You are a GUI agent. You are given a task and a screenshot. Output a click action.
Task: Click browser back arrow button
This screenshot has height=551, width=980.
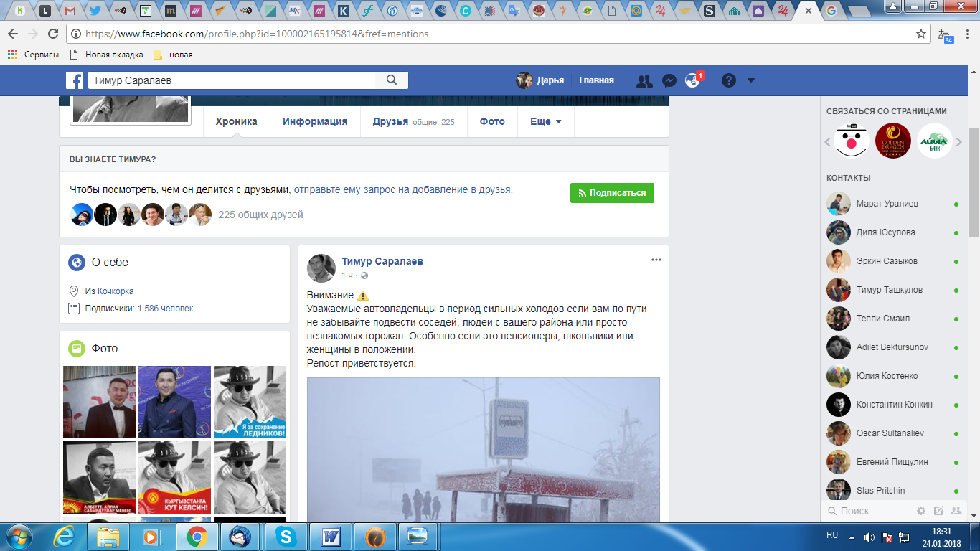(x=13, y=34)
